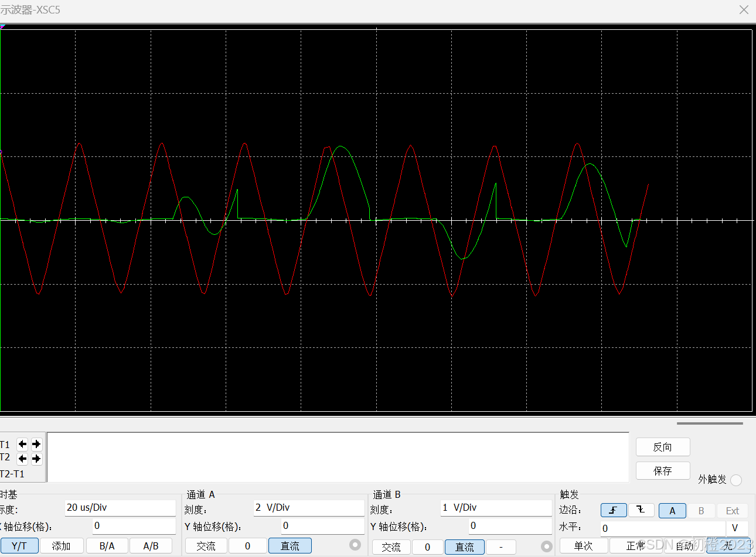Choose 正常 (normal) trigger mode
Viewport: 756px width, 557px height.
636,546
